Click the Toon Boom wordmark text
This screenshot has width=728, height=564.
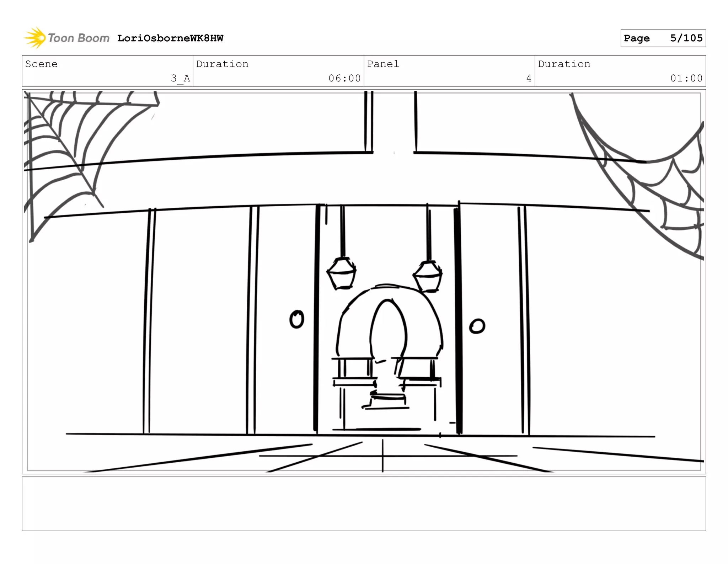click(x=79, y=38)
